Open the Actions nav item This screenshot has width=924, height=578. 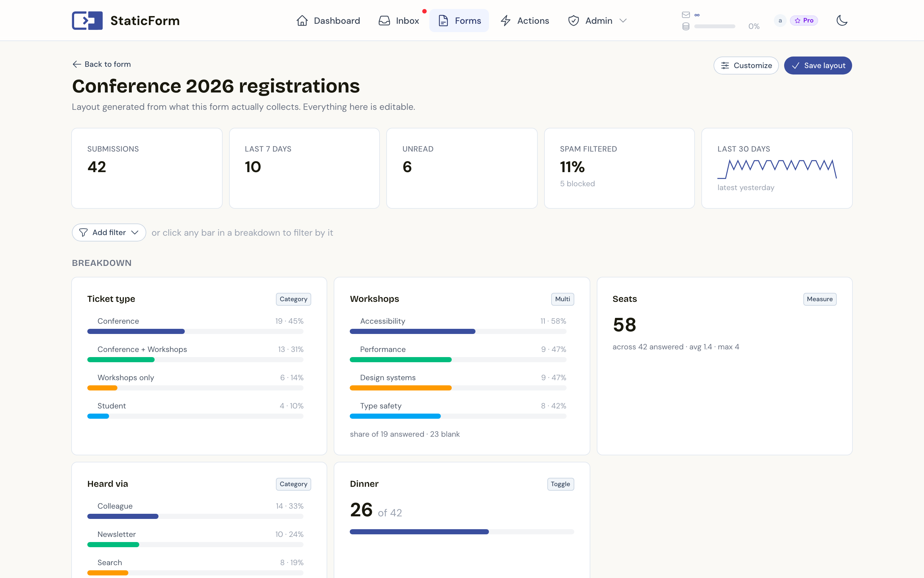pyautogui.click(x=525, y=21)
